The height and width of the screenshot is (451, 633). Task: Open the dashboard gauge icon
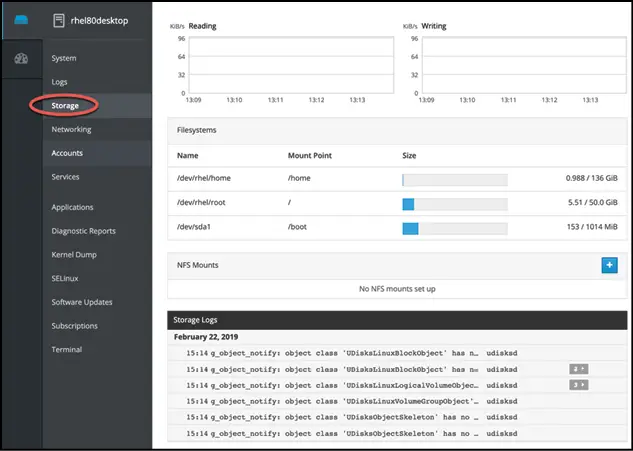coord(21,58)
